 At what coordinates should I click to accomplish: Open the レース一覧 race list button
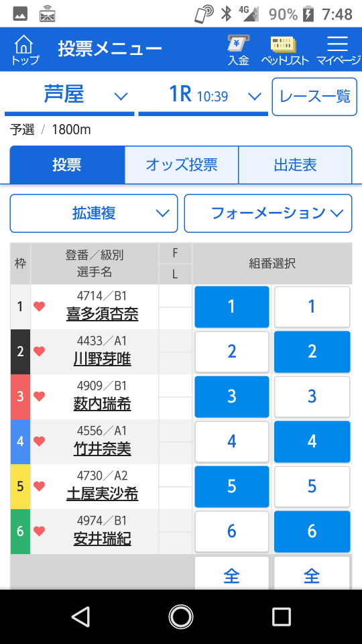coord(314,97)
